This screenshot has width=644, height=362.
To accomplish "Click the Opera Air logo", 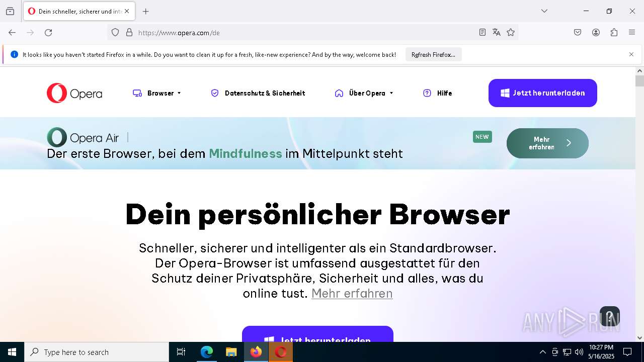I will coord(83,137).
